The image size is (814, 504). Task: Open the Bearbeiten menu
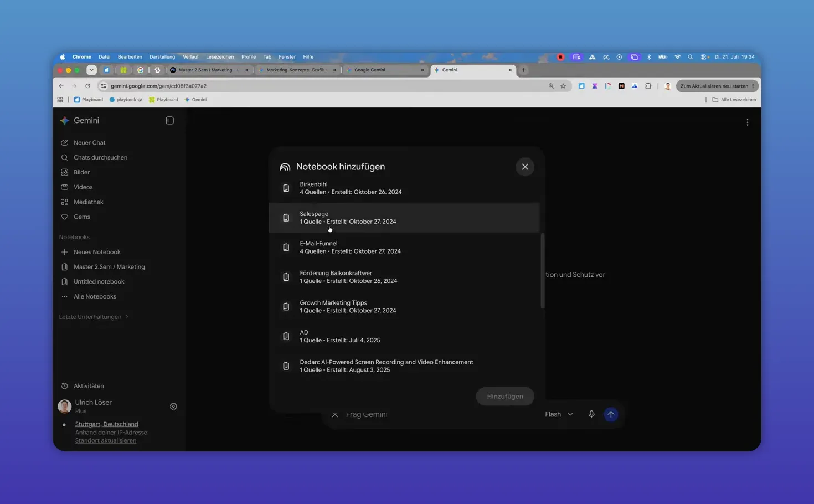pyautogui.click(x=130, y=57)
